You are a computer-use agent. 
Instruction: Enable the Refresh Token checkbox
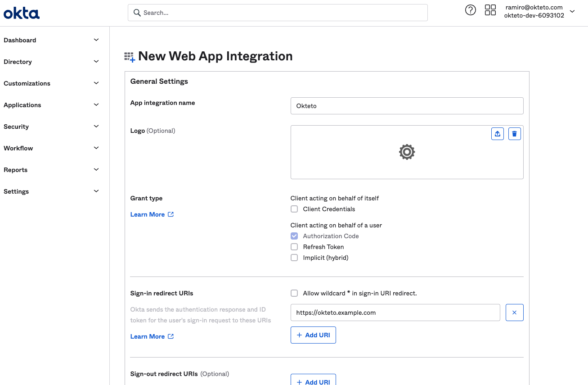point(294,247)
